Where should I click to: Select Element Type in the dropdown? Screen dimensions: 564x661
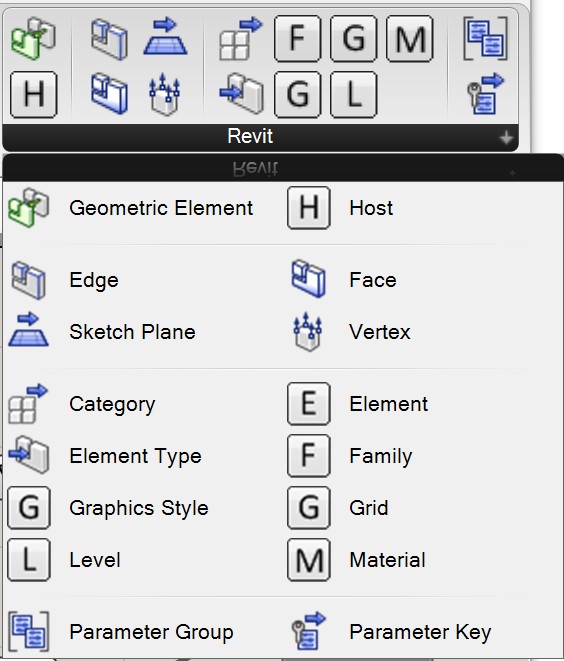[105, 456]
